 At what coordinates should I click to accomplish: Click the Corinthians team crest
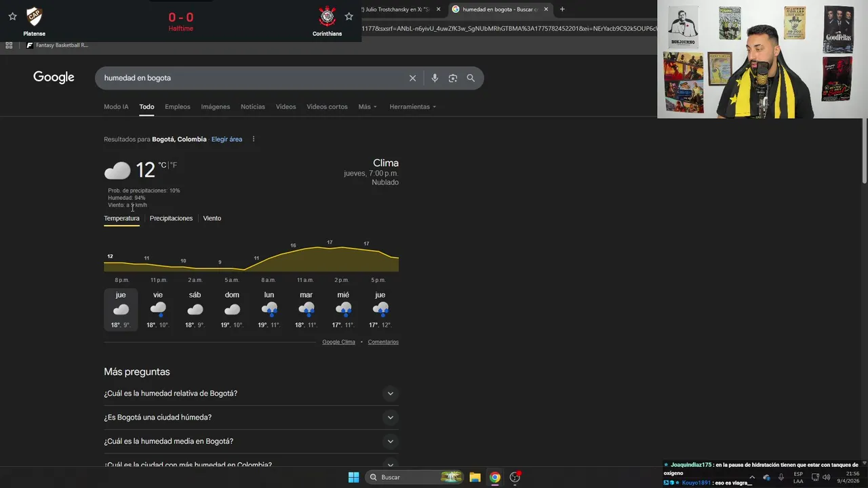(327, 16)
